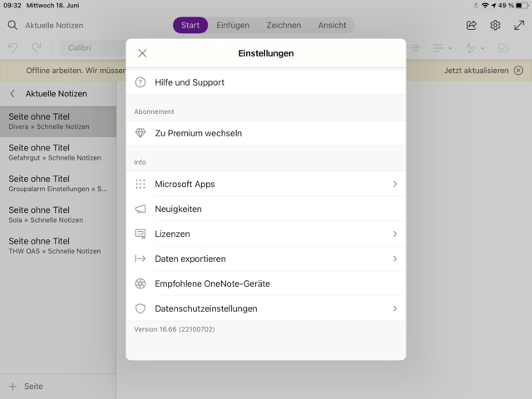Click the diamond premium icon
The image size is (532, 399).
140,133
